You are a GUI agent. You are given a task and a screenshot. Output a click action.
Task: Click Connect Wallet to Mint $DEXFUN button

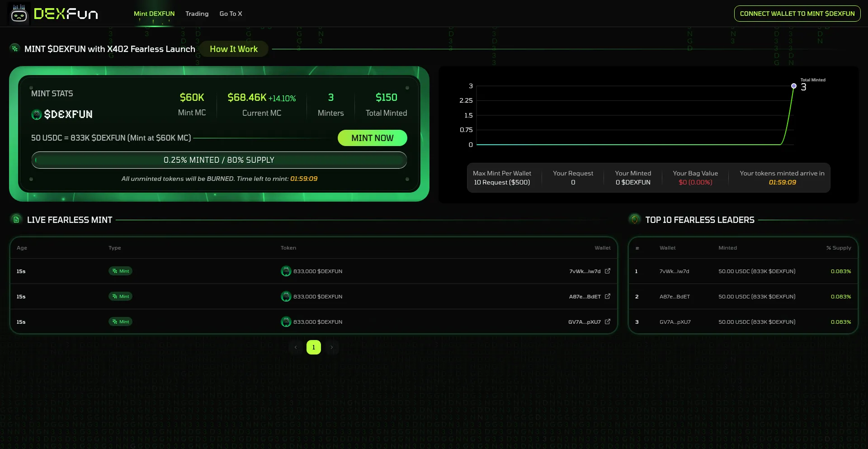coord(797,14)
